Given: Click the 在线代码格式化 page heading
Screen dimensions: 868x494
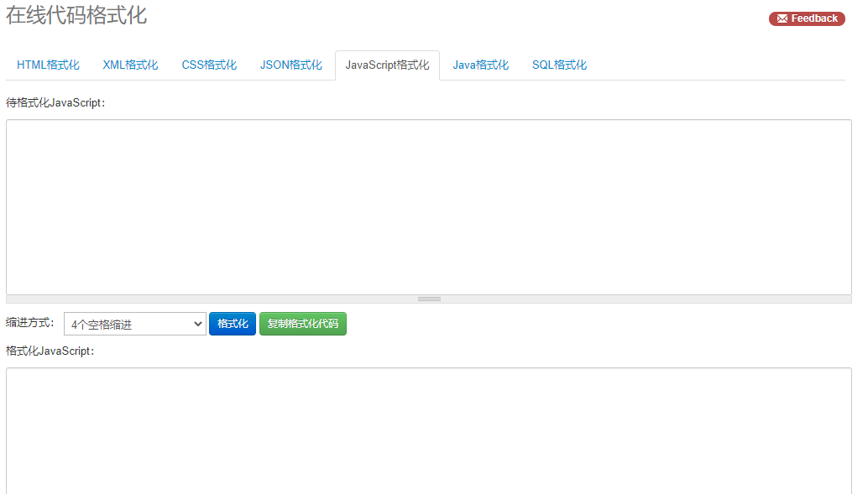Looking at the screenshot, I should tap(76, 15).
